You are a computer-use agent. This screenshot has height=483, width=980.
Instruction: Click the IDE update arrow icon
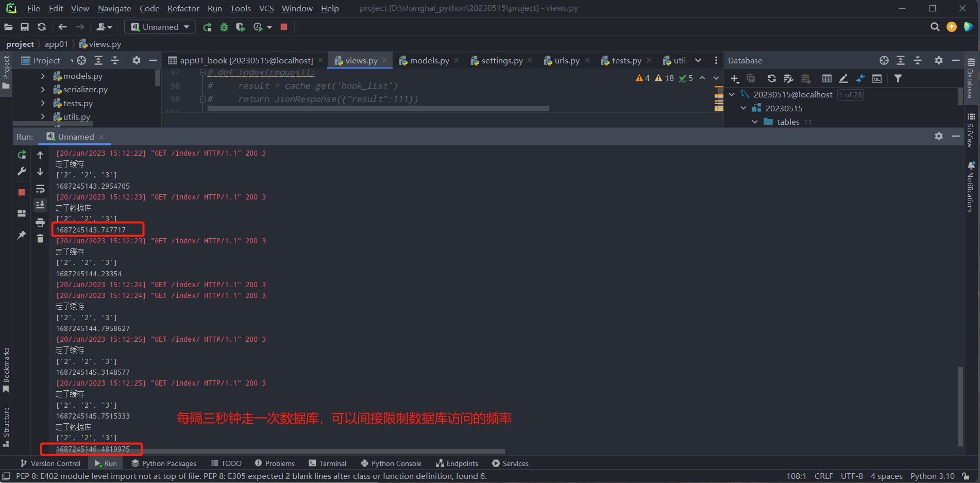click(x=952, y=27)
